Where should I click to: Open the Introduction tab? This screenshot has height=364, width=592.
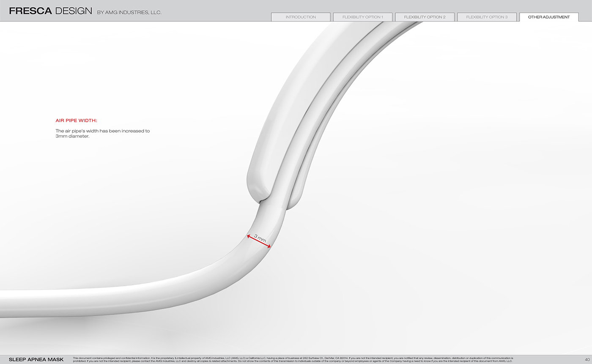point(301,17)
